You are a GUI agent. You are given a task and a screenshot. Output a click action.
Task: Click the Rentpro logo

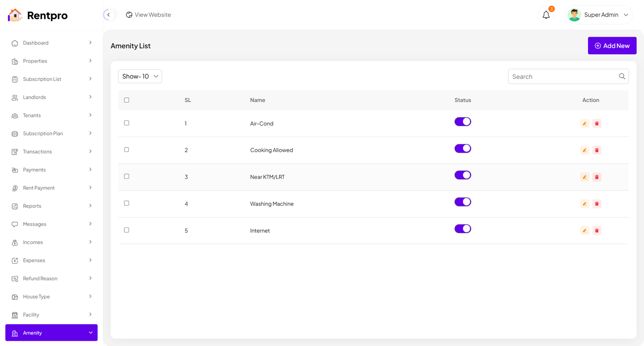pyautogui.click(x=38, y=15)
